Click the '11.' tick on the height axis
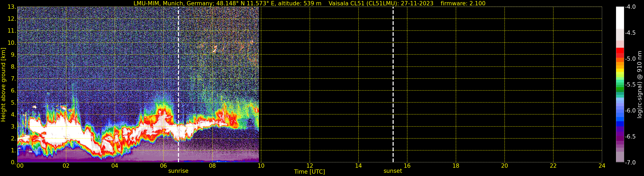The width and height of the screenshot is (644, 176). coord(12,31)
